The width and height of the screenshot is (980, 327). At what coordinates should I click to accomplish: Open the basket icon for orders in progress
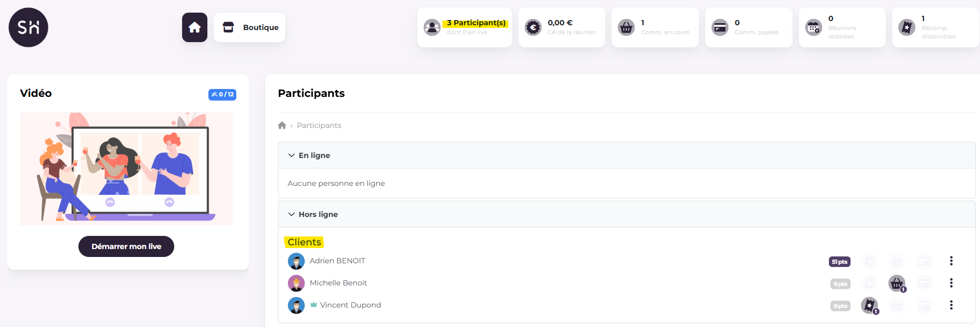pos(626,27)
